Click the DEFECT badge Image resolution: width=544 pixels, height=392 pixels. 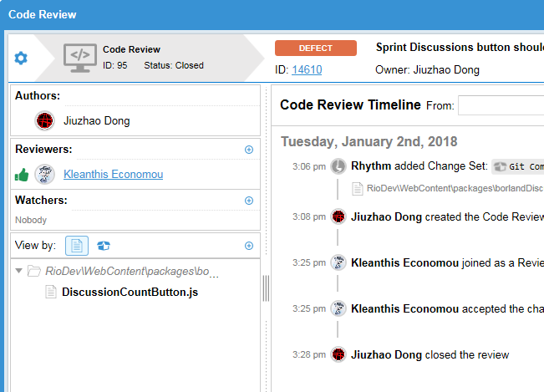tap(316, 48)
